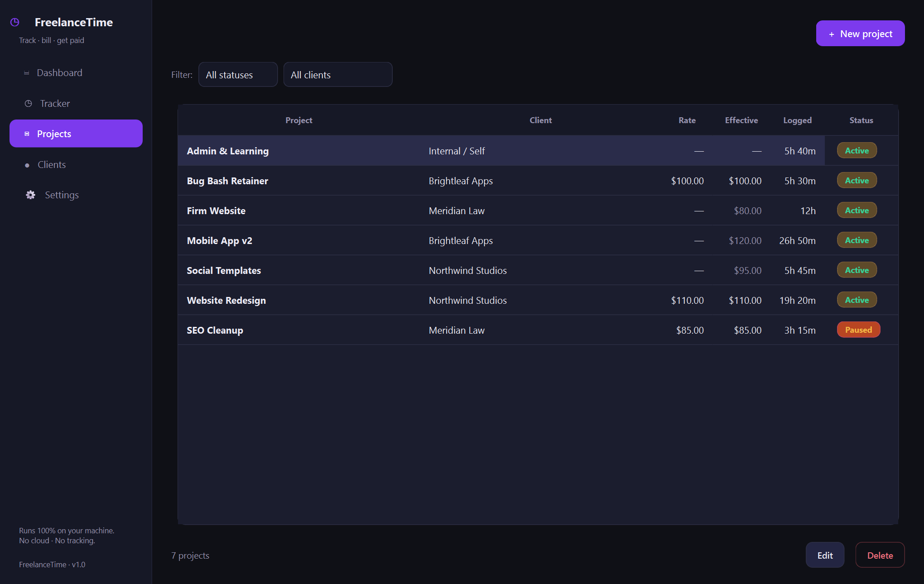924x584 pixels.
Task: Click the FreelanceTime app title
Action: (x=74, y=22)
